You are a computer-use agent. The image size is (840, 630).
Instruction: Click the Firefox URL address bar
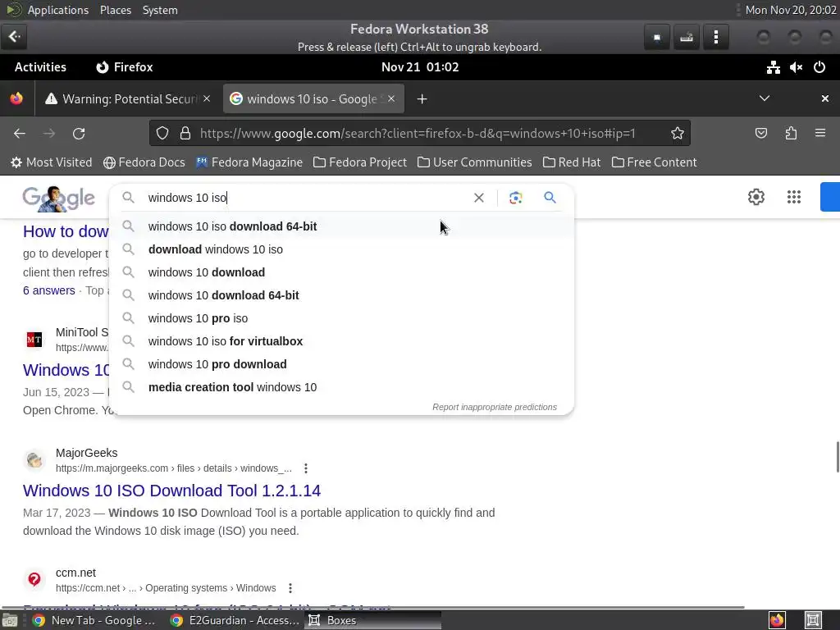tap(419, 134)
